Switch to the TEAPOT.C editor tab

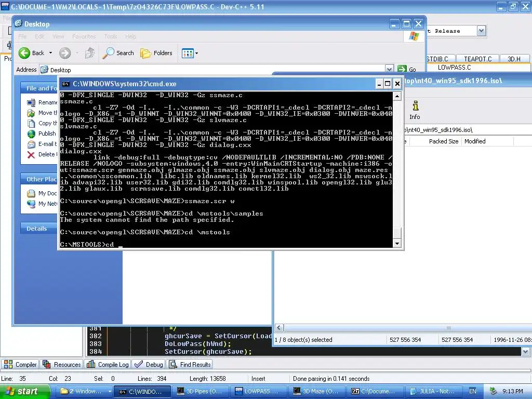tap(477, 59)
